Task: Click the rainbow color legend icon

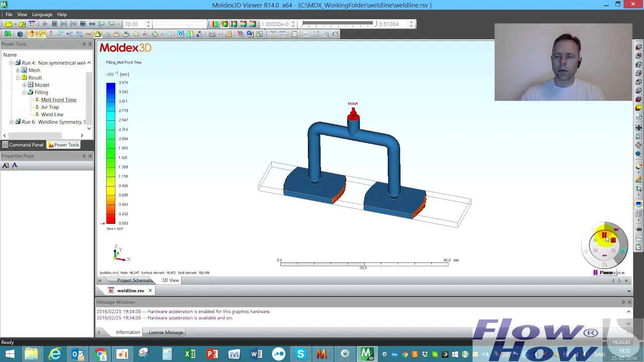Action: tap(215, 24)
